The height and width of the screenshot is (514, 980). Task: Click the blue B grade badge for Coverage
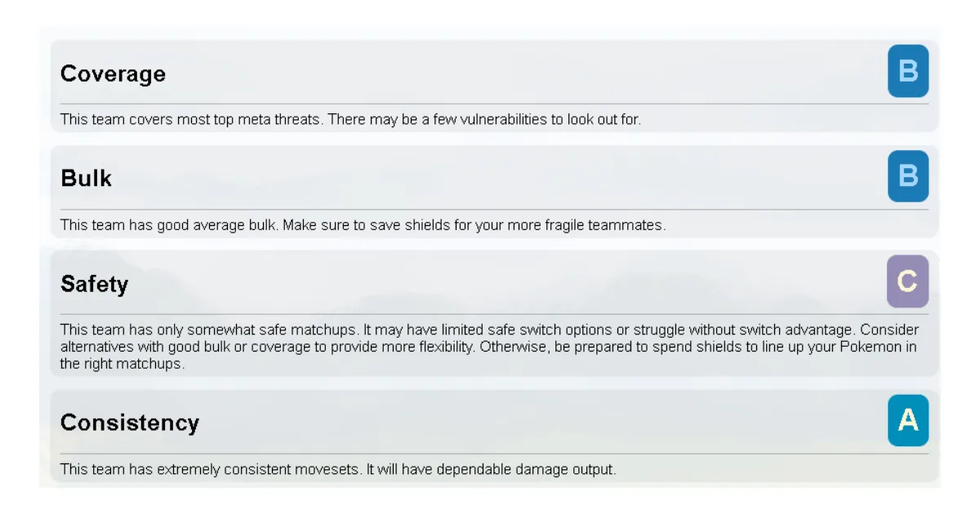pos(908,72)
